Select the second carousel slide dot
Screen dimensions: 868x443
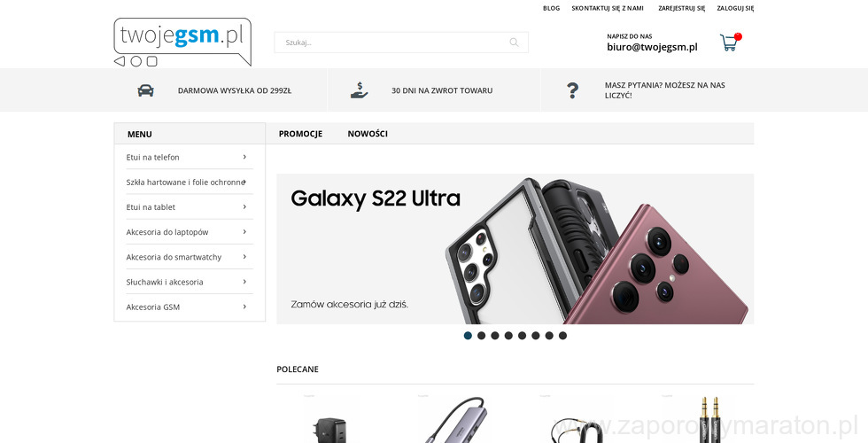[x=482, y=336]
